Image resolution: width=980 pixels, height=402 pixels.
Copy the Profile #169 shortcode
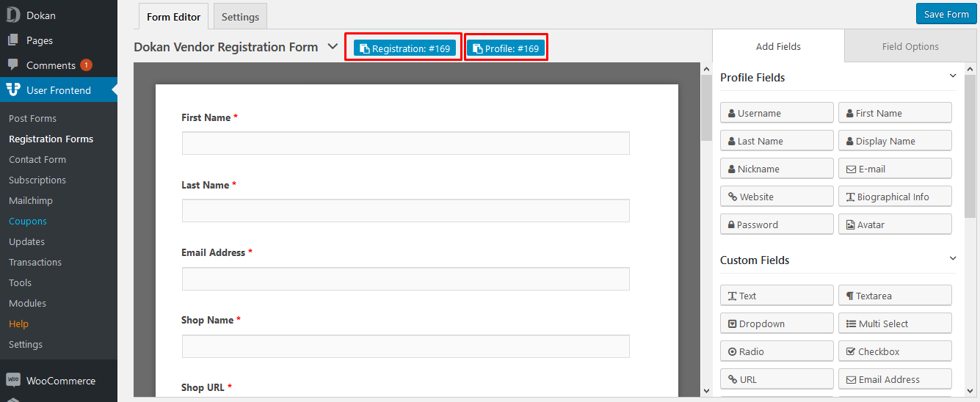tap(506, 48)
